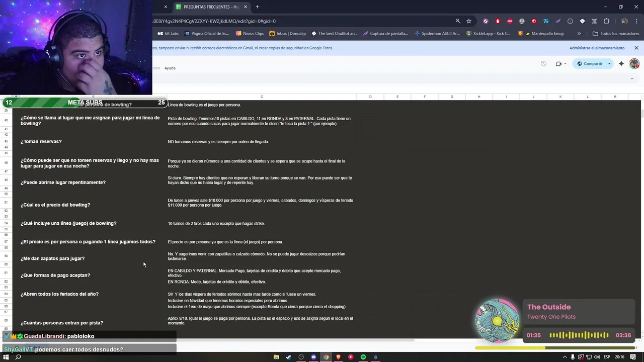644x362 pixels.
Task: Open the Google account avatar in Sheets
Action: (x=634, y=64)
